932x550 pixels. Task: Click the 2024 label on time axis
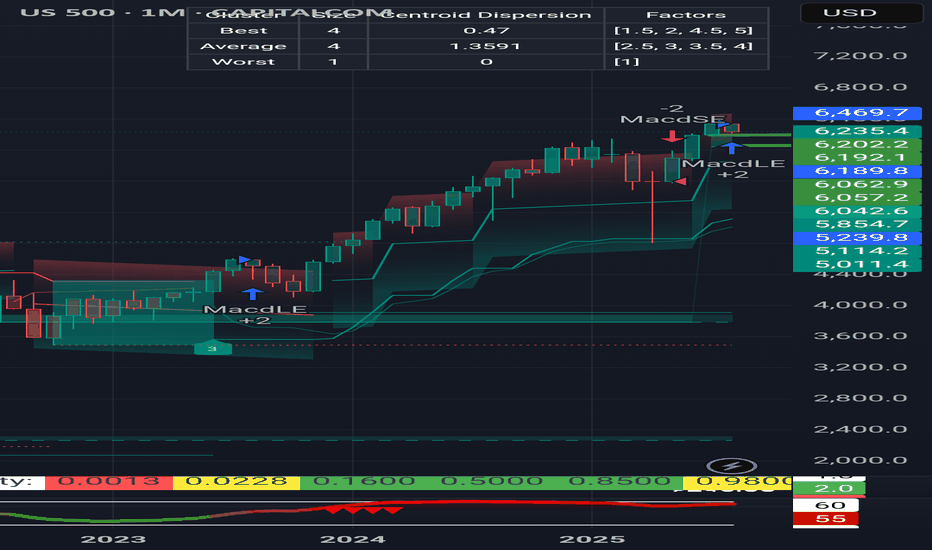point(352,539)
